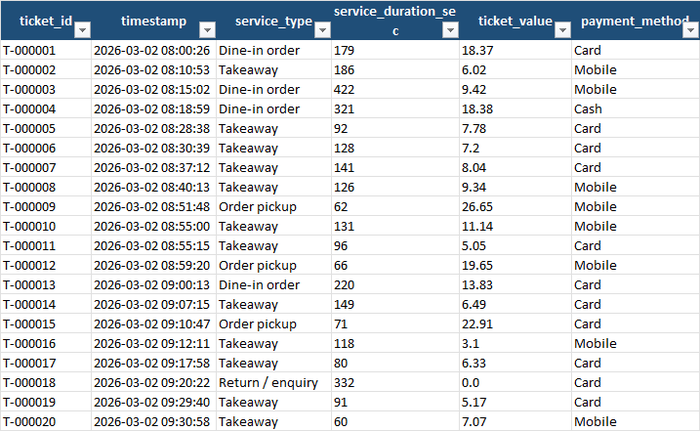The width and height of the screenshot is (700, 431).
Task: Select ticket value 6.02
Action: [x=515, y=70]
